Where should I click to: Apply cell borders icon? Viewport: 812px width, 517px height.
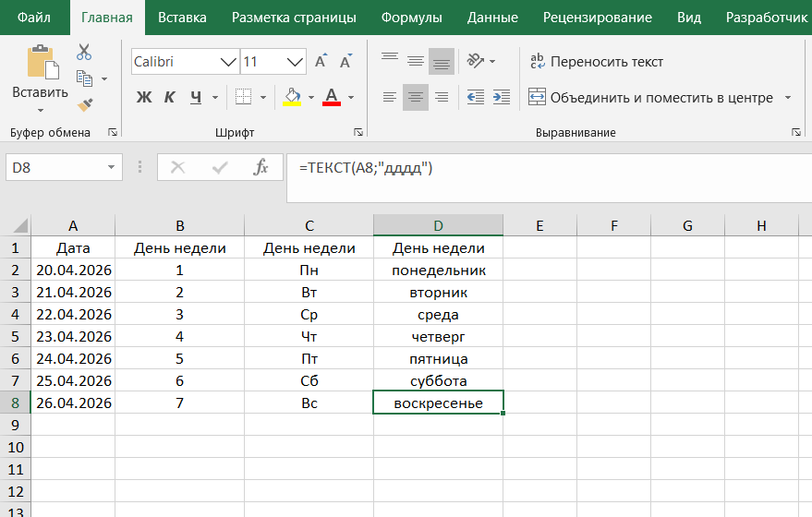coord(243,97)
